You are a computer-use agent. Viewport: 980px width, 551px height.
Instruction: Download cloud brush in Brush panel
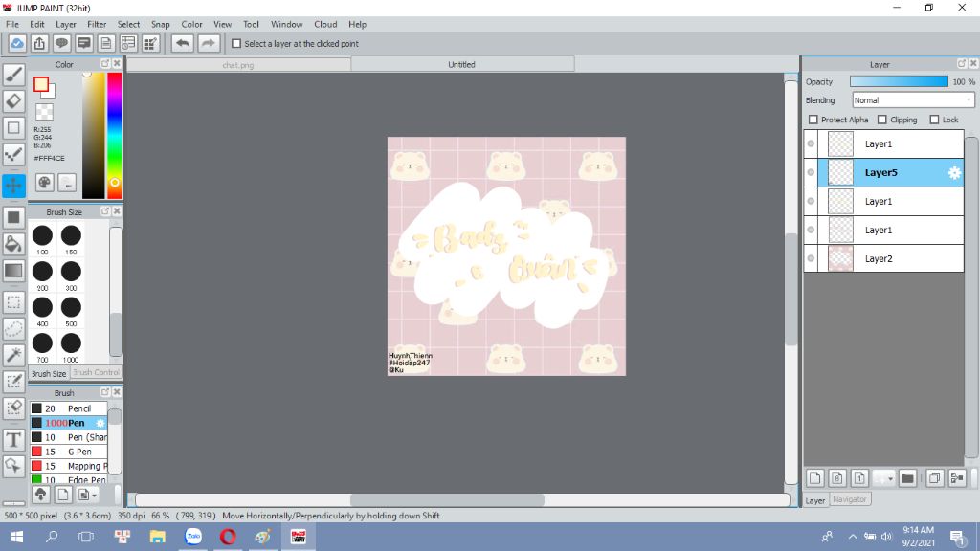(x=40, y=495)
